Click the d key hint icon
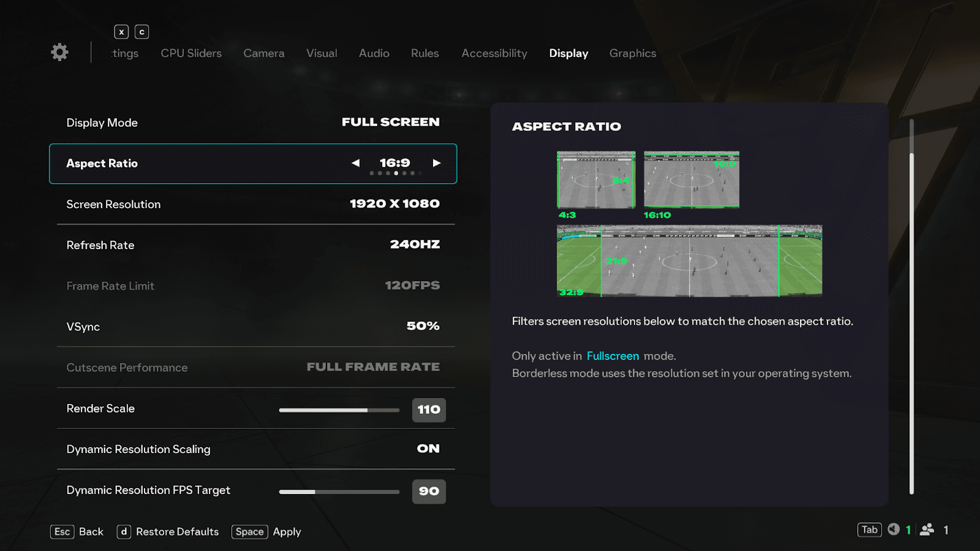 tap(124, 531)
